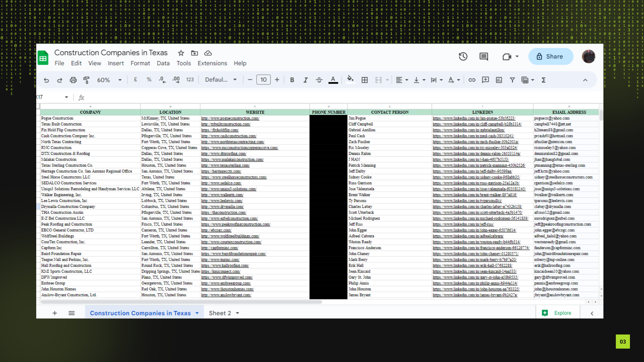Open the move to folder icon
The width and height of the screenshot is (644, 362).
pyautogui.click(x=195, y=53)
